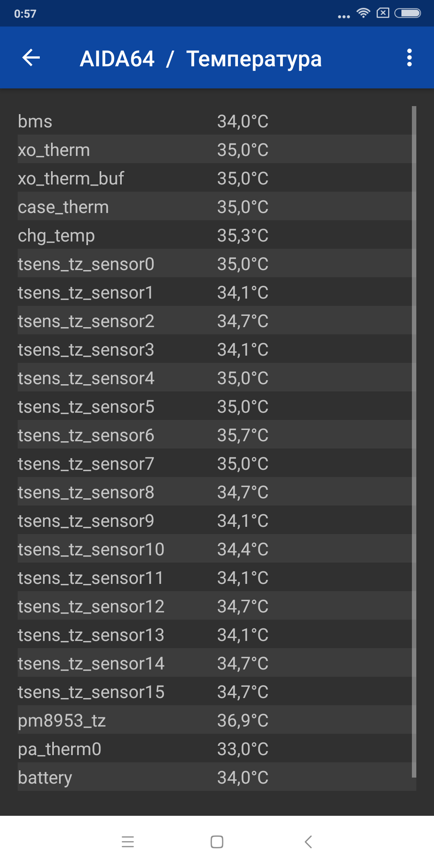Open the three-dot overflow menu
Viewport: 434px width, 868px height.
[409, 58]
